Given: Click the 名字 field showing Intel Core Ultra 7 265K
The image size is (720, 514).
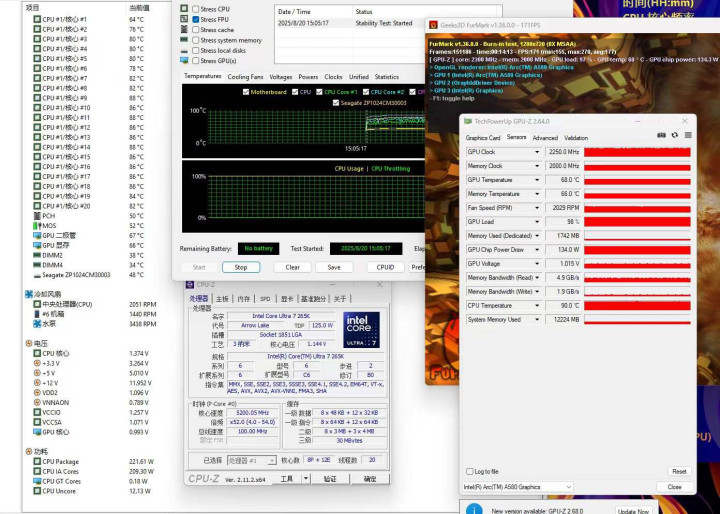Looking at the screenshot, I should tap(281, 316).
